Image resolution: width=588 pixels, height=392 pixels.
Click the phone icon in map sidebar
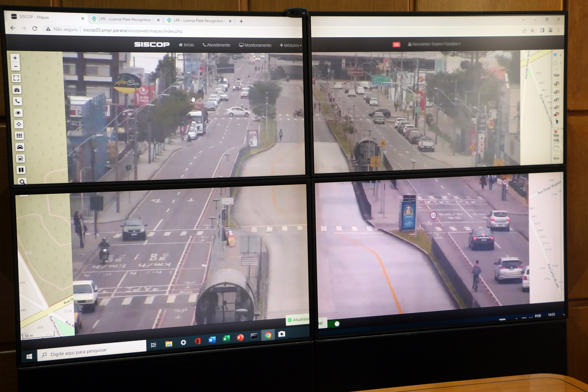[17, 101]
